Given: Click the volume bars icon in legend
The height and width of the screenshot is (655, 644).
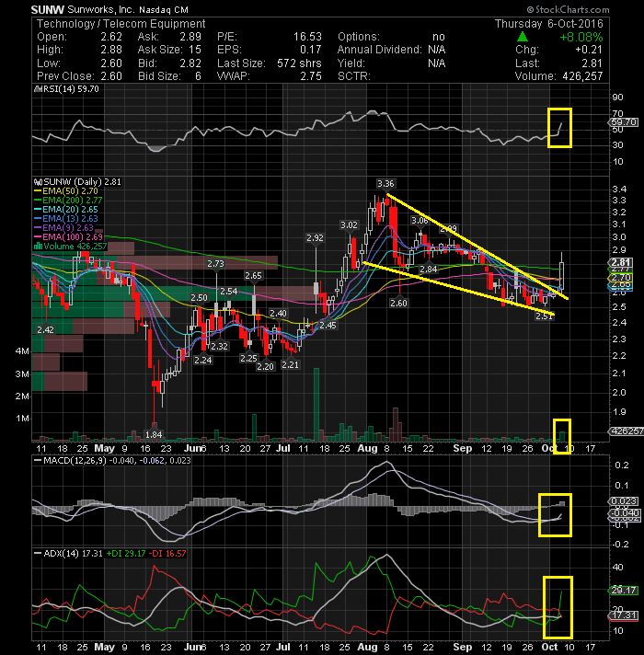Looking at the screenshot, I should 38,246.
